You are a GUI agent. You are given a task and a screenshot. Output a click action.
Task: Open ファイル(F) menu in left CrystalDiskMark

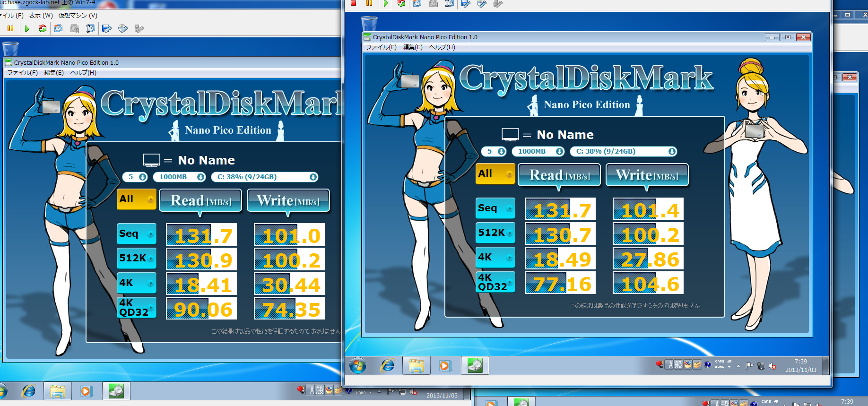click(x=22, y=73)
